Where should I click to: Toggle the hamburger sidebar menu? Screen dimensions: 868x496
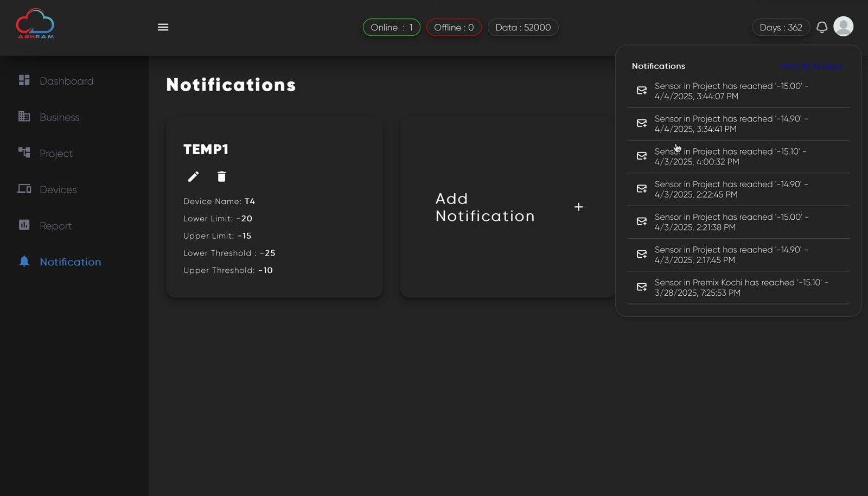pos(163,27)
